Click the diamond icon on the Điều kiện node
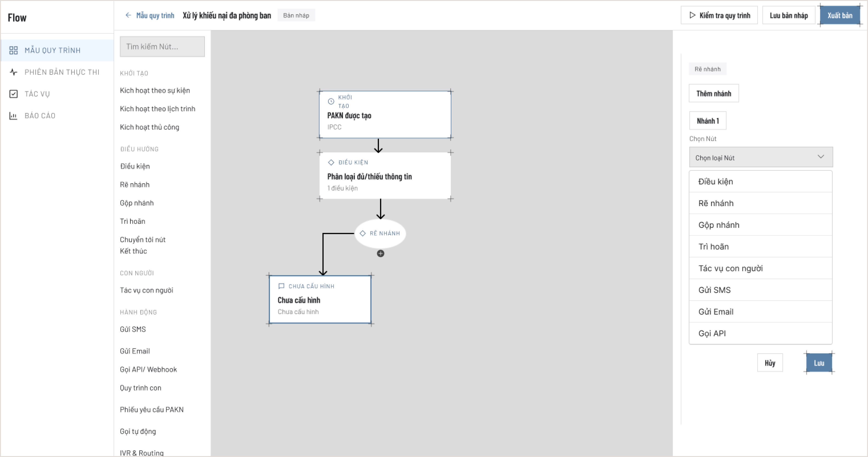The width and height of the screenshot is (868, 457). [331, 162]
